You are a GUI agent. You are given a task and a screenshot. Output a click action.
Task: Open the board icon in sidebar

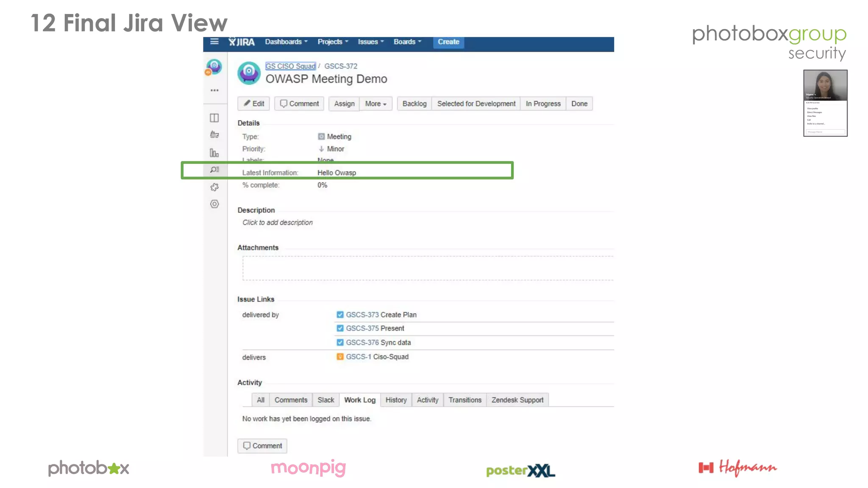214,118
